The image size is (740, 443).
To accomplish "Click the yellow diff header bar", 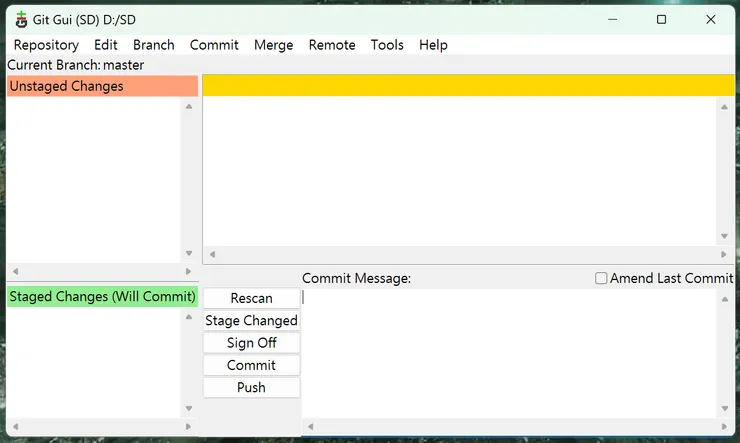I will tap(468, 85).
